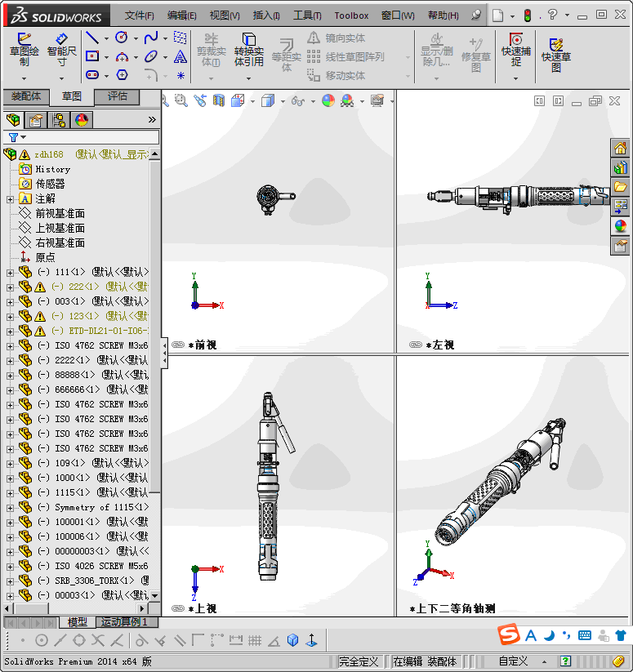
Task: Toggle the view link icon in 前视 viewport
Action: (x=178, y=345)
